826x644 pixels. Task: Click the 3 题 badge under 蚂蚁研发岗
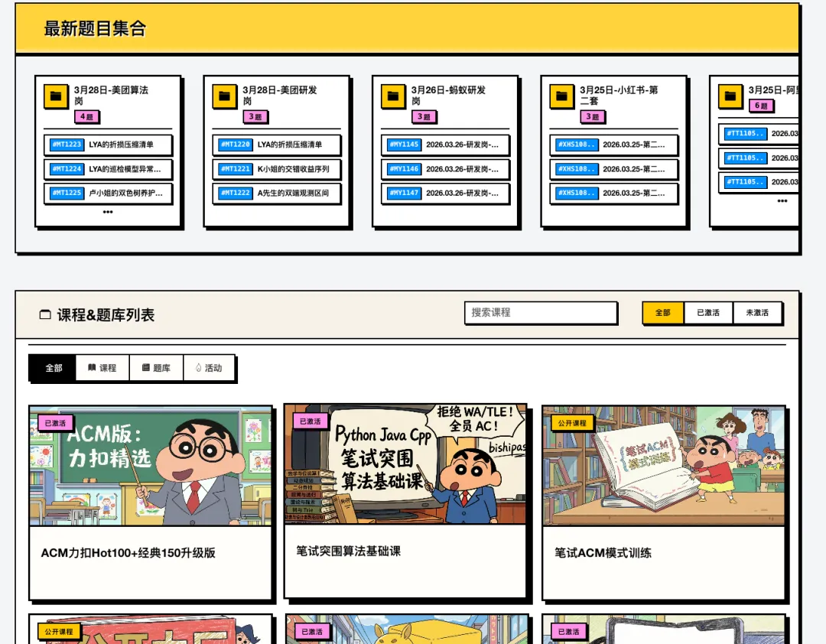(x=424, y=117)
